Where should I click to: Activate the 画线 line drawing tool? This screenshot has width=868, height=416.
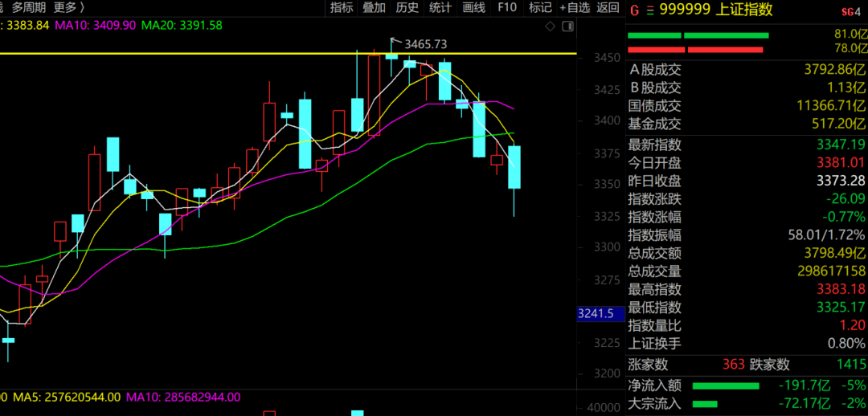[473, 8]
